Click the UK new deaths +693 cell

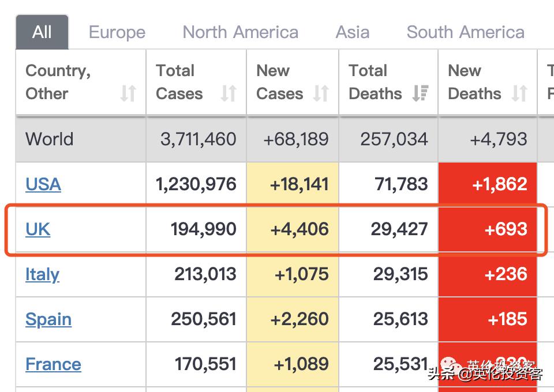(488, 229)
